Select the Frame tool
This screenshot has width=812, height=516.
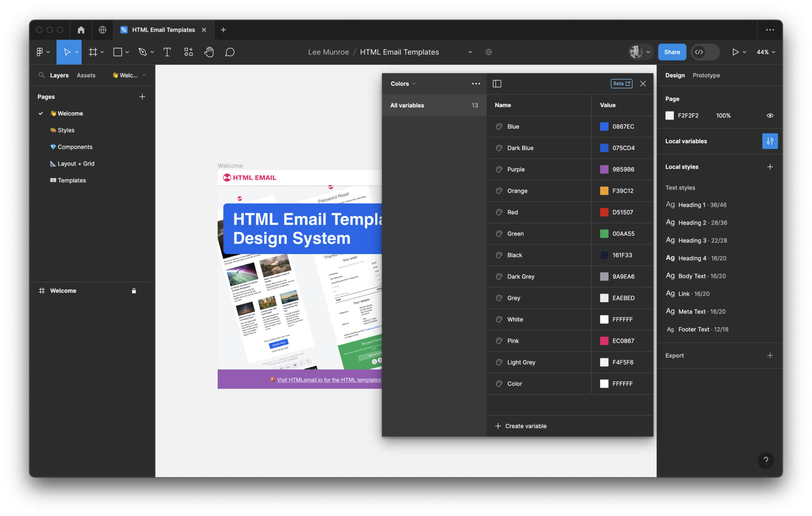click(x=93, y=52)
